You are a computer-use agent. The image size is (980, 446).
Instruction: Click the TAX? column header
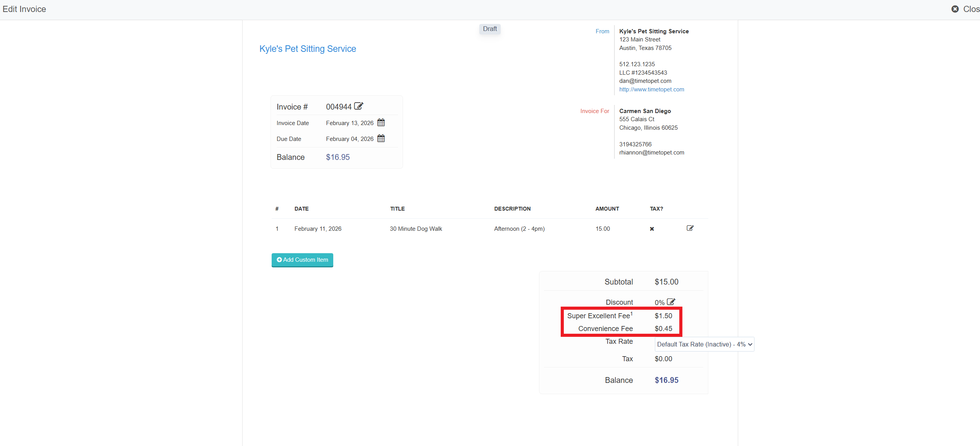pyautogui.click(x=656, y=209)
